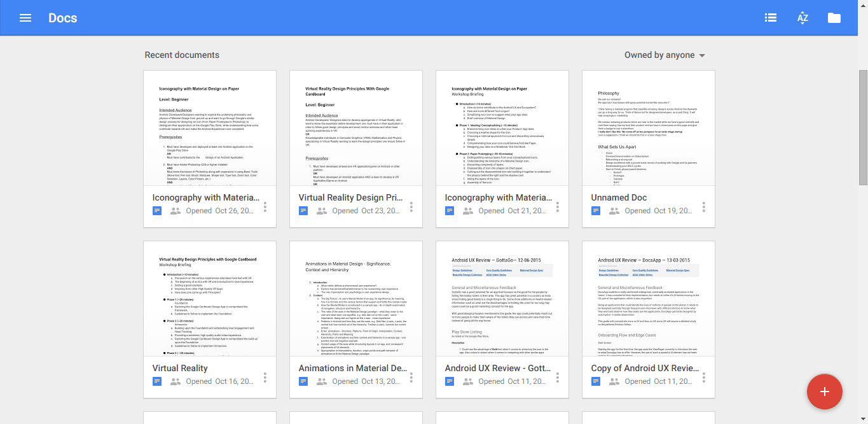Click the blue doc icon under Android UX Review - Gott...
868x424 pixels.
[x=450, y=381]
